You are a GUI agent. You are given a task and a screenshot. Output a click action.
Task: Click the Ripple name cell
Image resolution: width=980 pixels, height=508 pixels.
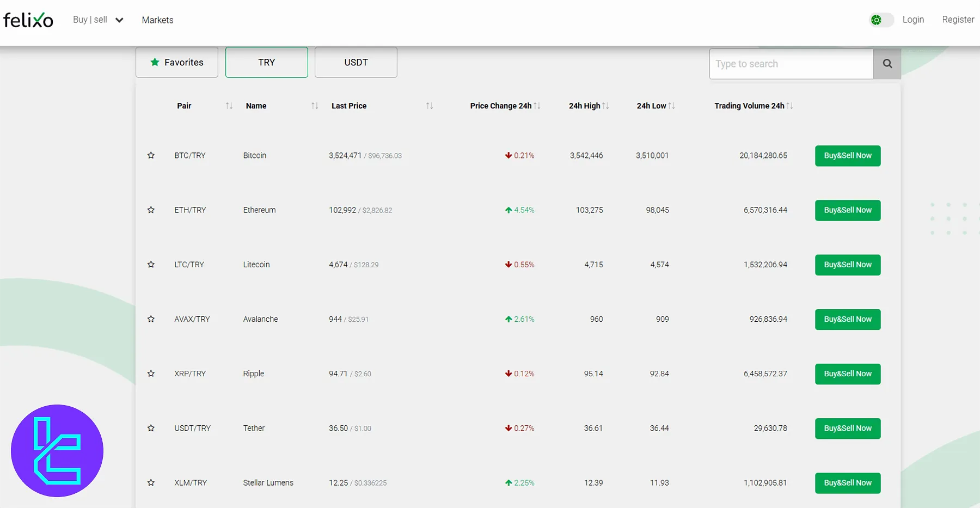tap(254, 374)
